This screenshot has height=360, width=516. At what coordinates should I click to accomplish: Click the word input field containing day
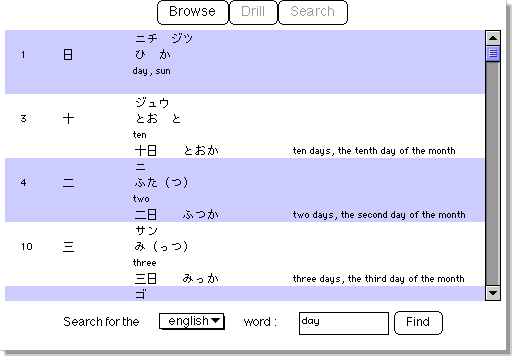[344, 323]
